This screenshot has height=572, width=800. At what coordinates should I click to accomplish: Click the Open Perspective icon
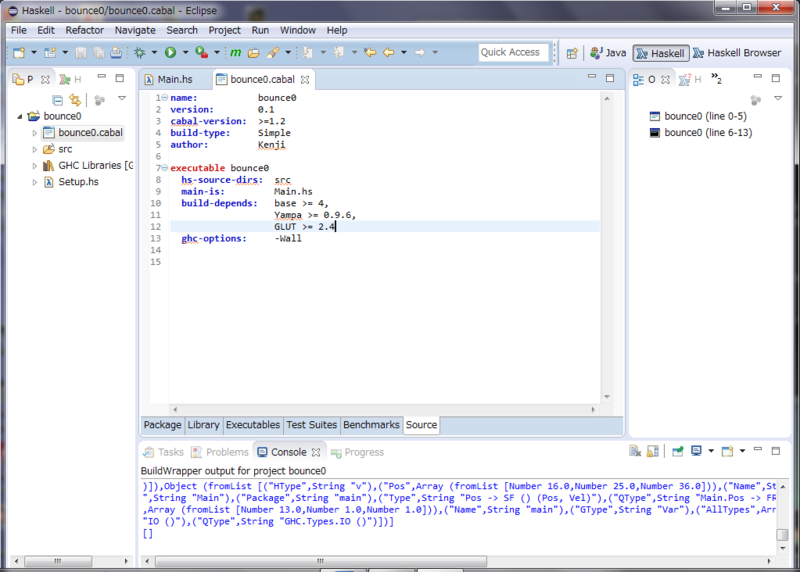[572, 53]
